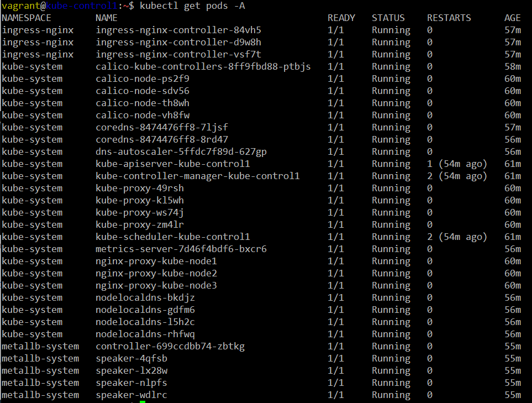Screen dimensions: 532x403
Task: Click nginx-proxy-kube-node2 pod name
Action: (x=156, y=274)
